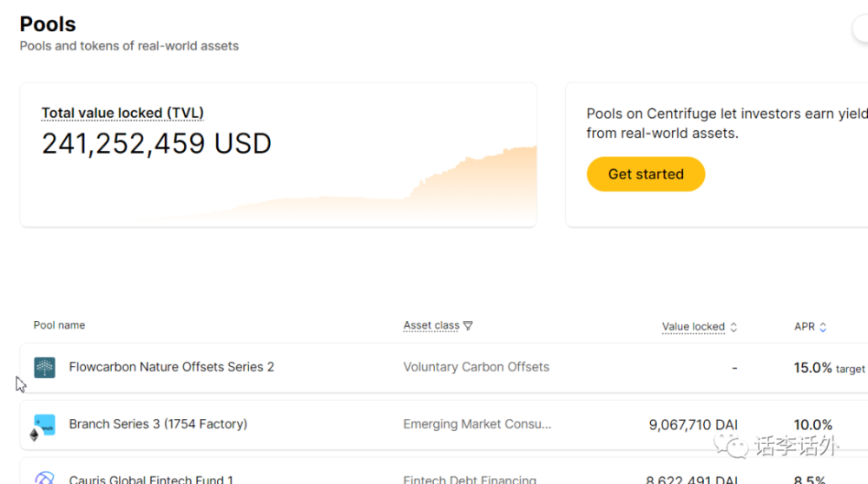This screenshot has width=868, height=484.
Task: Click the Asset class column header
Action: [x=431, y=325]
